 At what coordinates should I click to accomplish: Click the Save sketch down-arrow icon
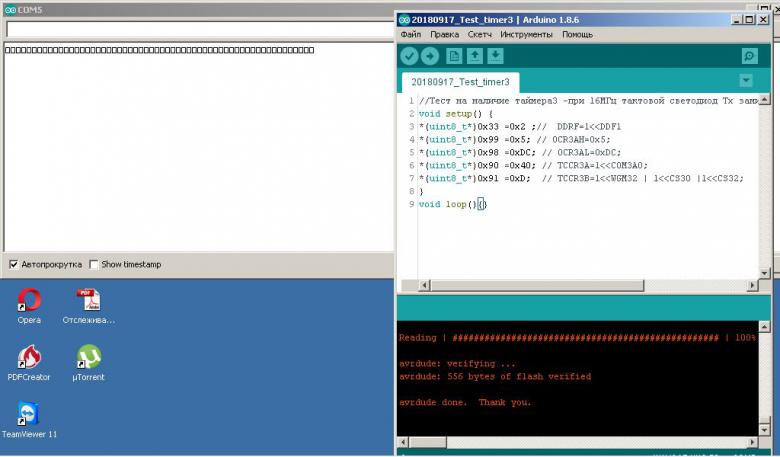pos(495,56)
